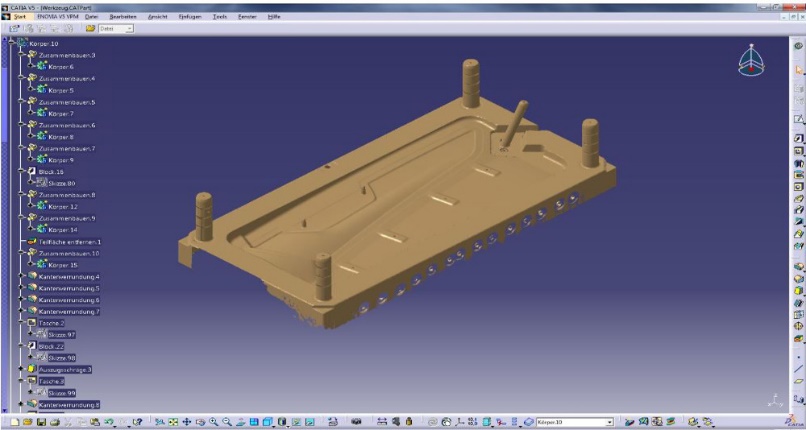Open the Datei dropdown in the top toolbar
This screenshot has width=806, height=430.
tap(129, 28)
